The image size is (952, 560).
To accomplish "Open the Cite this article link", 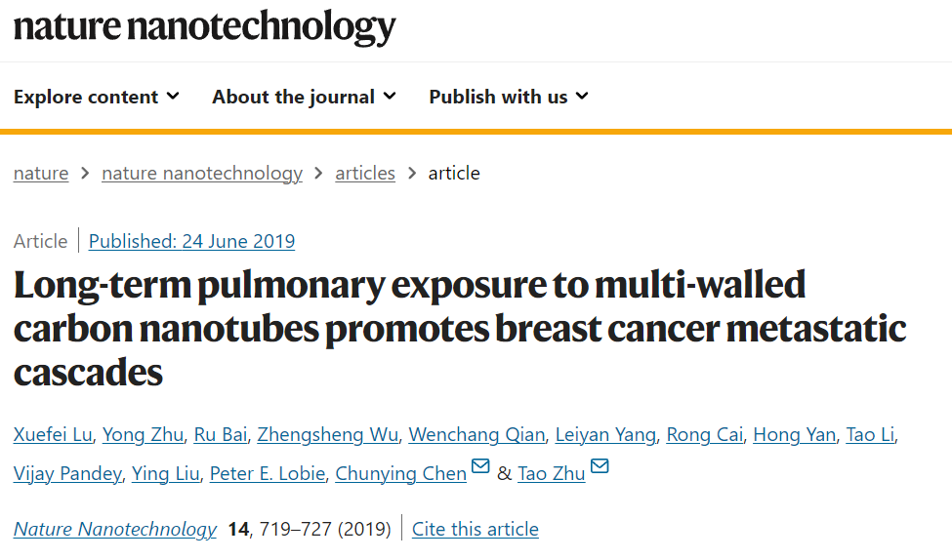I will coord(476,529).
